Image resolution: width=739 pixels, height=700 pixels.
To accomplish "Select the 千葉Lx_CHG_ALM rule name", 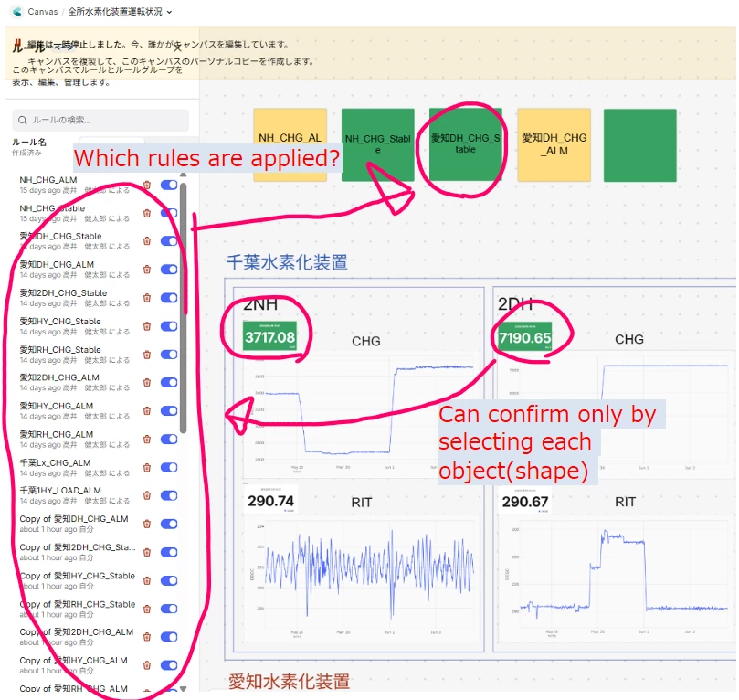I will tap(55, 462).
